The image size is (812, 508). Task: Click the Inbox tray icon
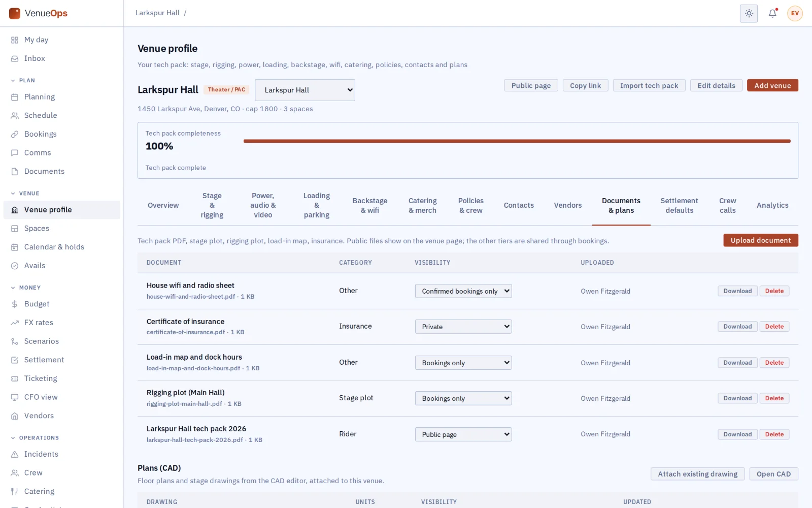pyautogui.click(x=15, y=59)
